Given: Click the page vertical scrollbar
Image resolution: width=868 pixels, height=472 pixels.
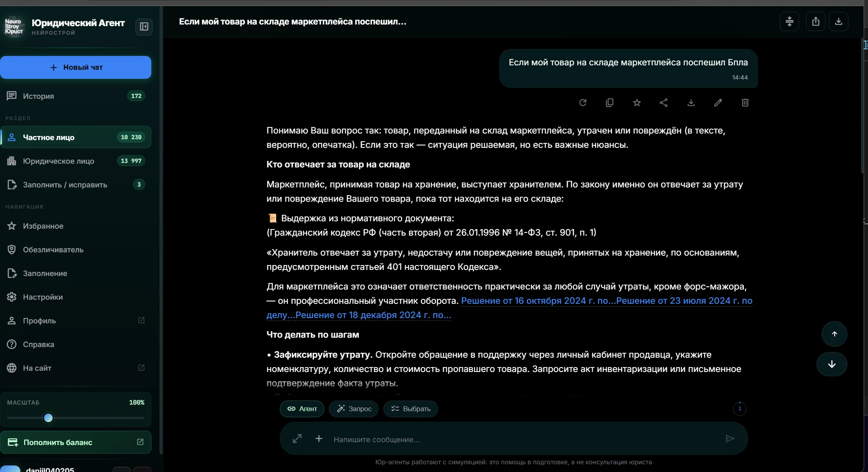Looking at the screenshot, I should pyautogui.click(x=863, y=106).
